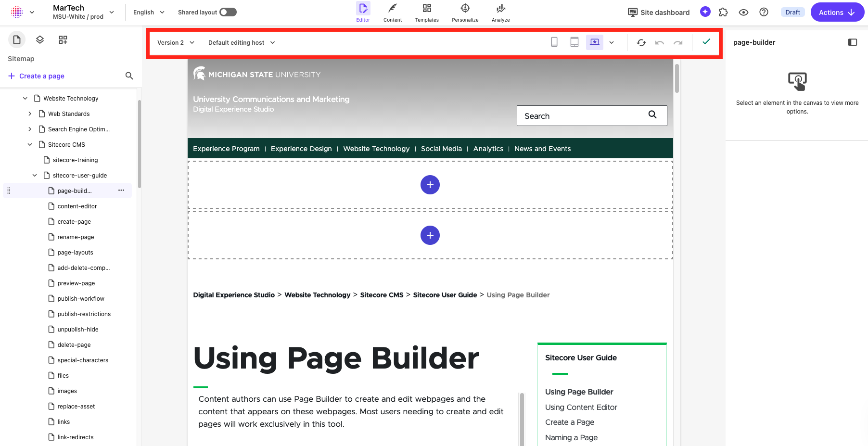Open the help question mark icon
The image size is (868, 446).
click(764, 12)
